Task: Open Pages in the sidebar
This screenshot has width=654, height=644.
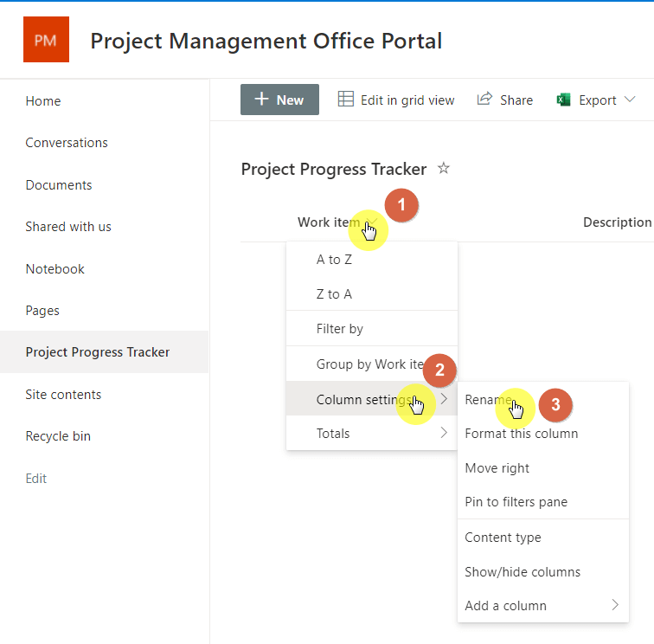Action: 42,311
